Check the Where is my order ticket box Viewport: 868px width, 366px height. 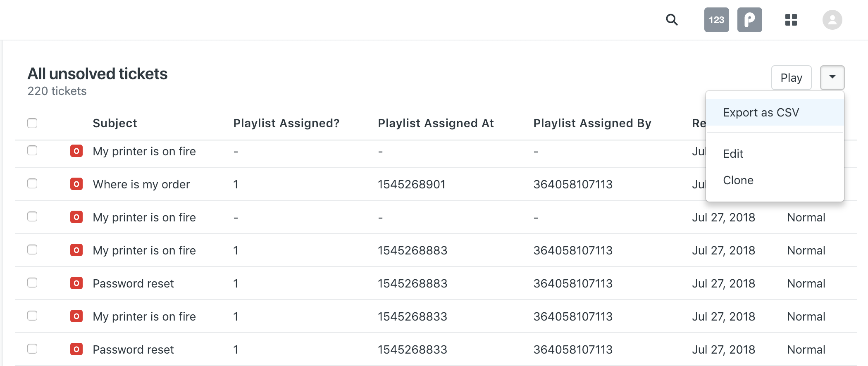(32, 183)
